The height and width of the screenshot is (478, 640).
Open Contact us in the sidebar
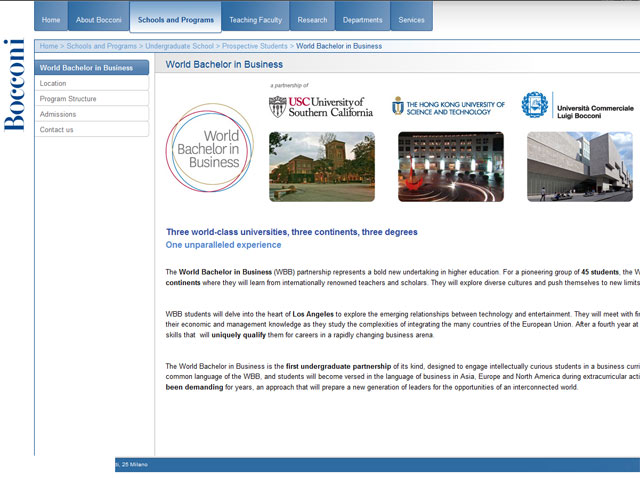tap(92, 130)
